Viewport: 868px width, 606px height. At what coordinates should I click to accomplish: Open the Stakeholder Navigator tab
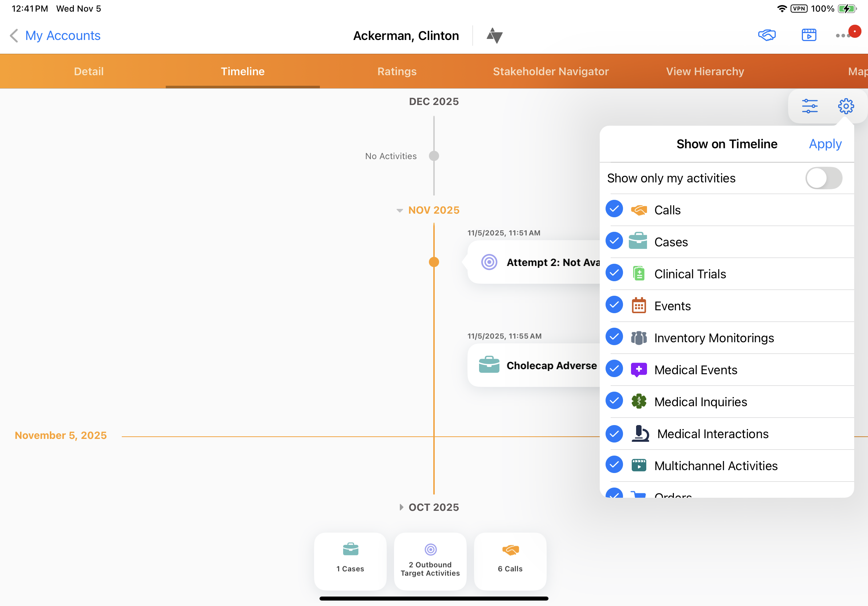[550, 72]
